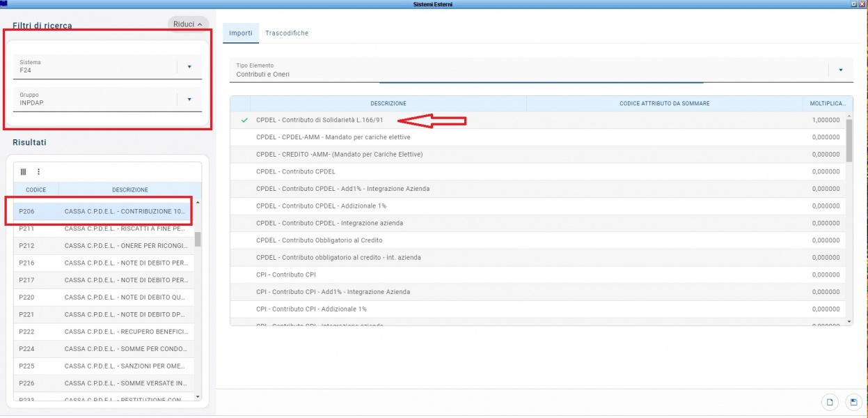Click down arrow of the Risultati list scrollbar

[198, 396]
